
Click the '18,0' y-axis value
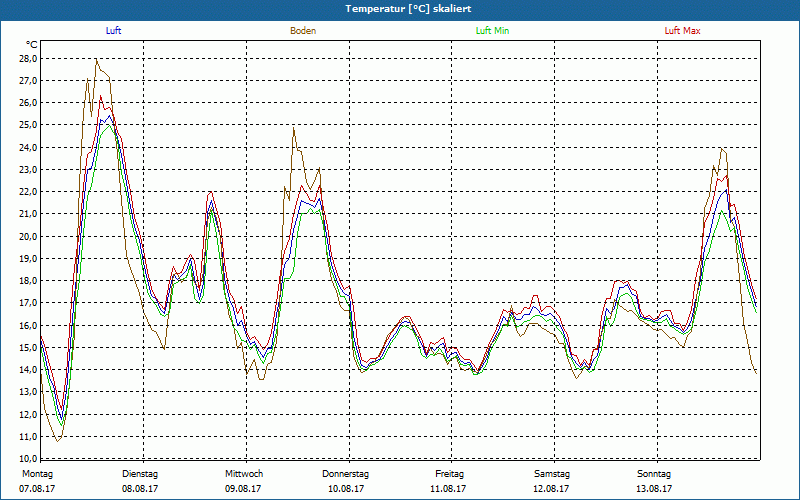point(29,281)
